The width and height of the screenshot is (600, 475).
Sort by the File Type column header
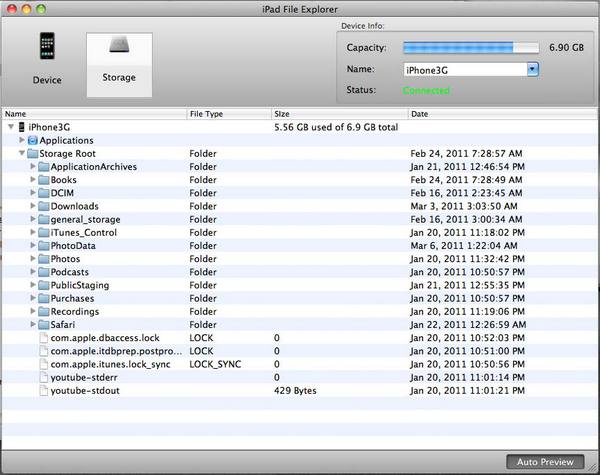click(229, 114)
